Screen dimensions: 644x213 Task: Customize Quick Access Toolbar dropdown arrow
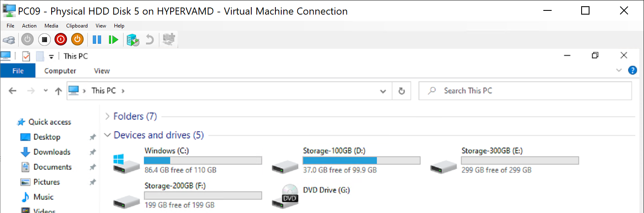52,57
